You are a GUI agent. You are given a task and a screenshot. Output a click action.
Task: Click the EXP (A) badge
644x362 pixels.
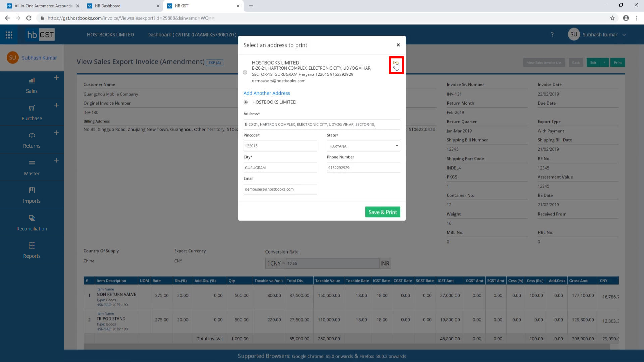pyautogui.click(x=214, y=63)
